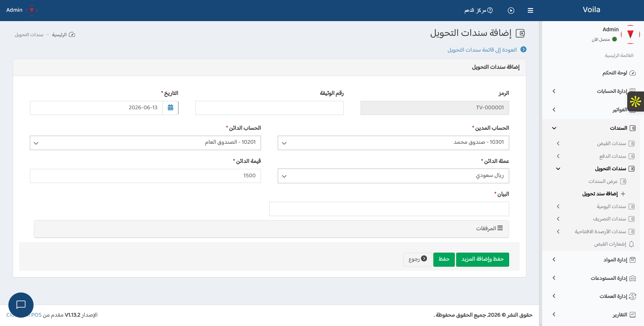The image size is (644, 326).
Task: Click the Admin avatar icon in top bar
Action: (x=32, y=10)
